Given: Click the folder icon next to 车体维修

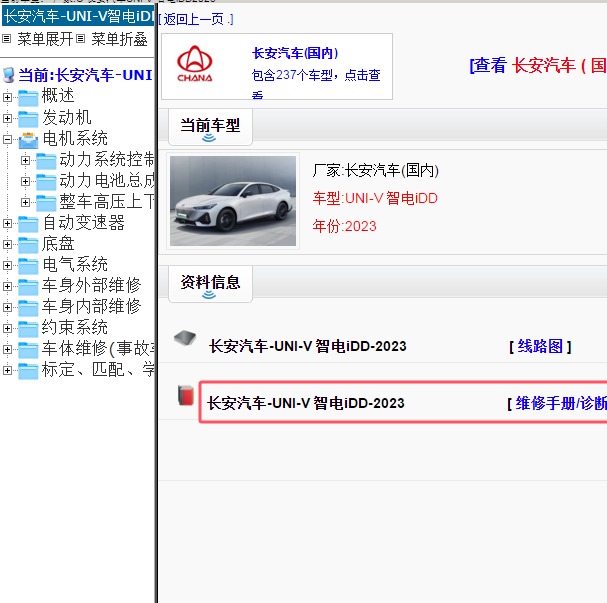Looking at the screenshot, I should (x=28, y=349).
